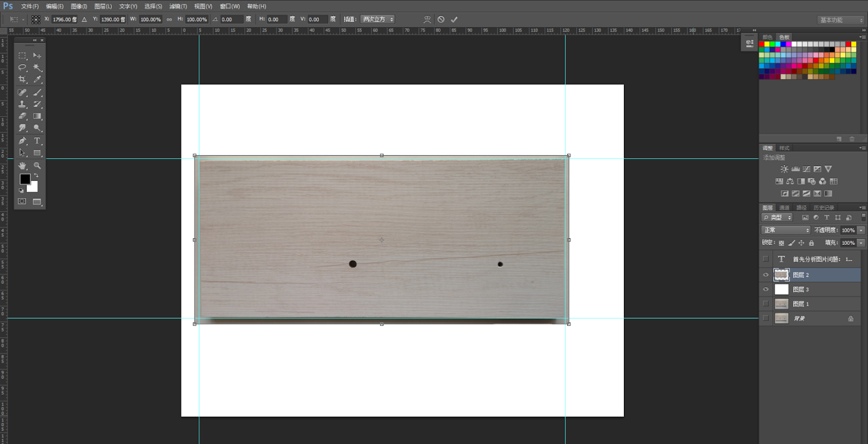868x444 pixels.
Task: Open the 滤镜(T) menu
Action: (x=178, y=7)
